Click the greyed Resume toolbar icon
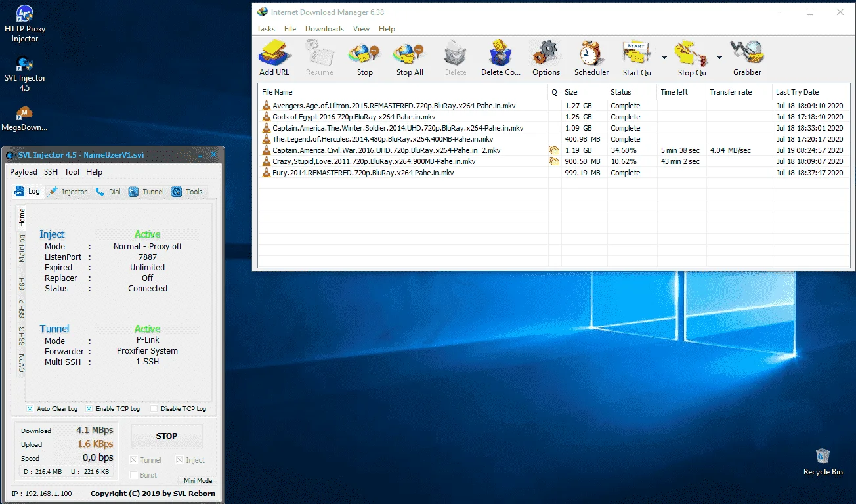 320,52
